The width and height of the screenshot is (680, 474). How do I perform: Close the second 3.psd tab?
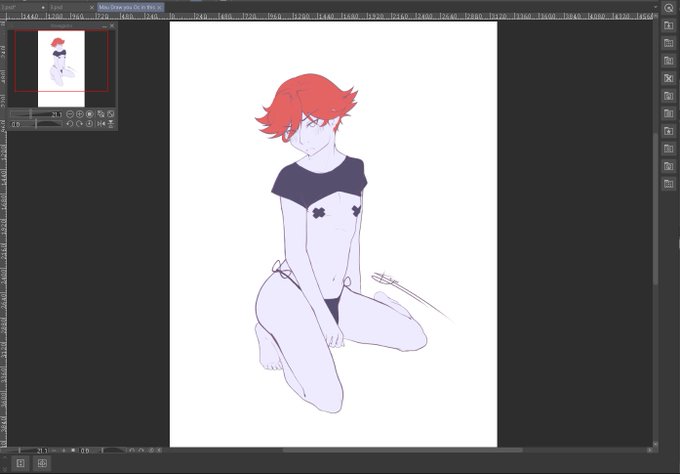point(92,7)
